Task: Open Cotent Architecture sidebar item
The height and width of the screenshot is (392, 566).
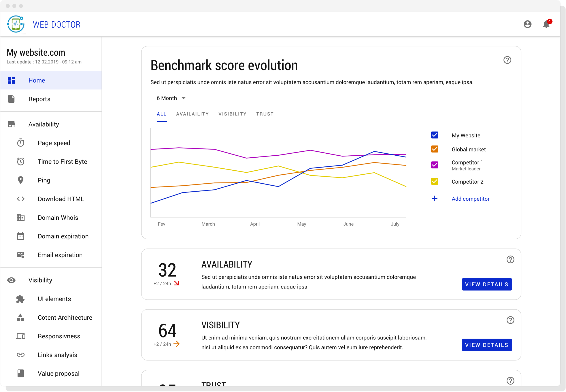Action: 51,317
